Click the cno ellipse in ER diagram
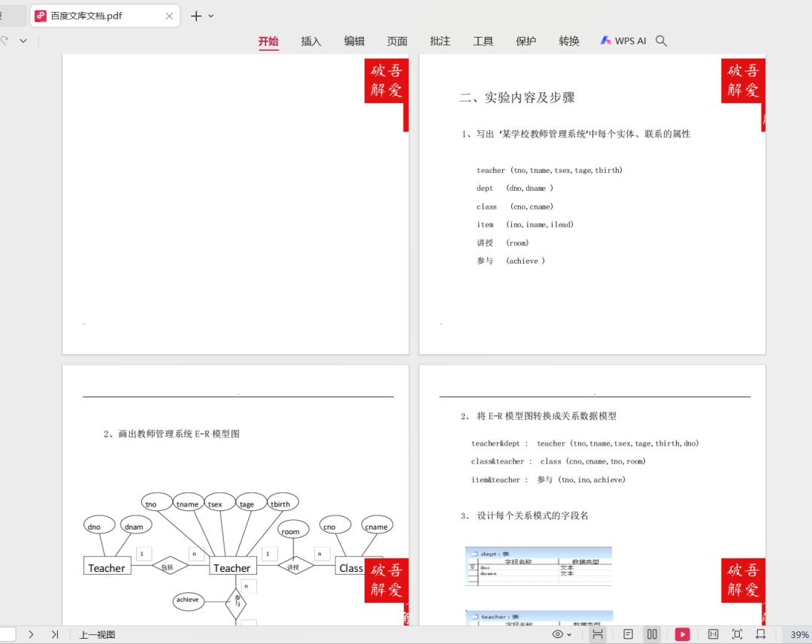Image resolution: width=812 pixels, height=644 pixels. (335, 525)
